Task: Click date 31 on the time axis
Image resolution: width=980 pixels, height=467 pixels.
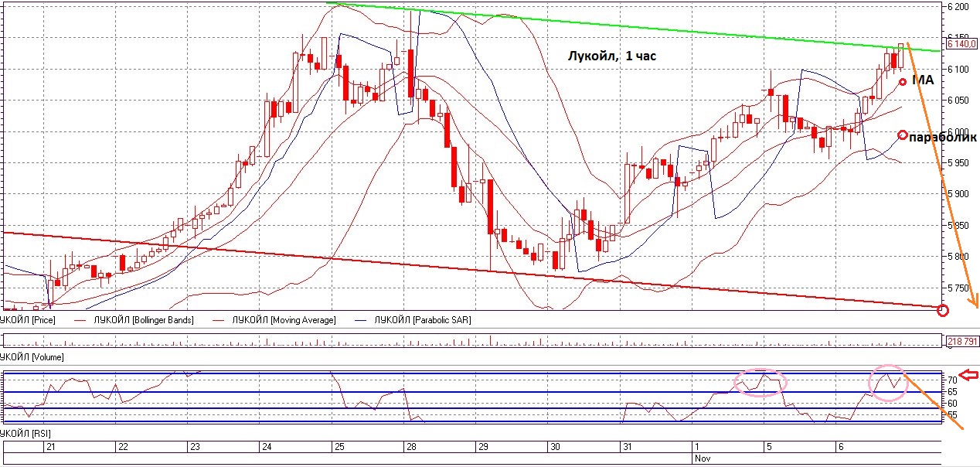Action: 626,447
